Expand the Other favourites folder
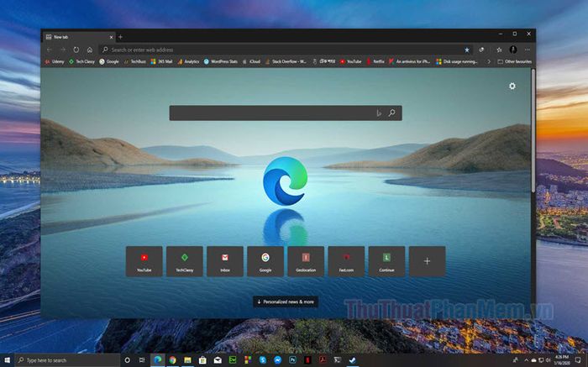588x367 pixels. (515, 61)
